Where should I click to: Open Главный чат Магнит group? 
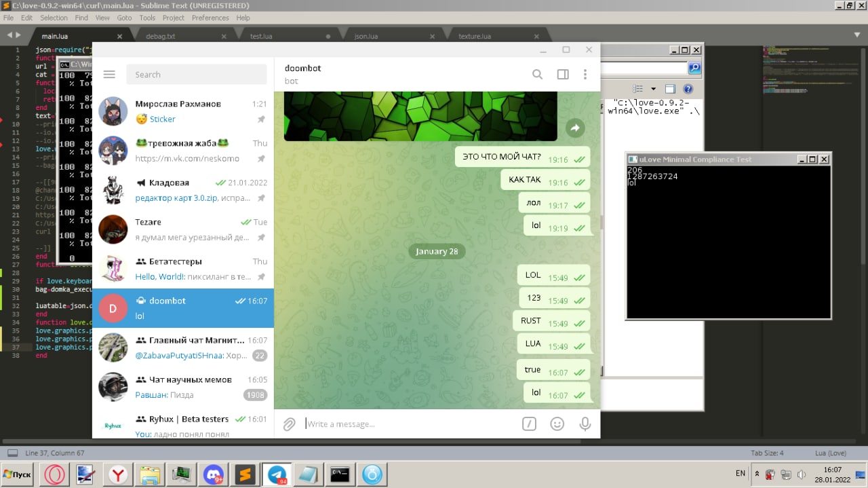(x=183, y=348)
